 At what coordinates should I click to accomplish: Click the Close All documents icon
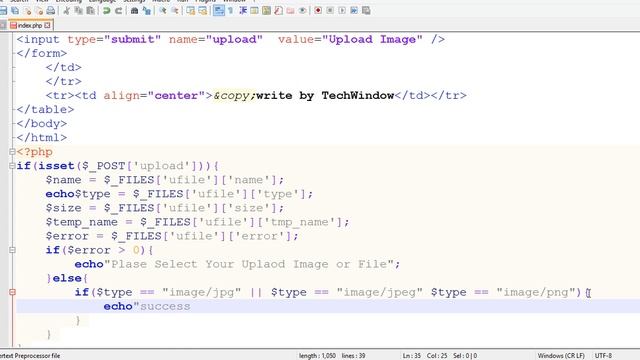click(39, 11)
